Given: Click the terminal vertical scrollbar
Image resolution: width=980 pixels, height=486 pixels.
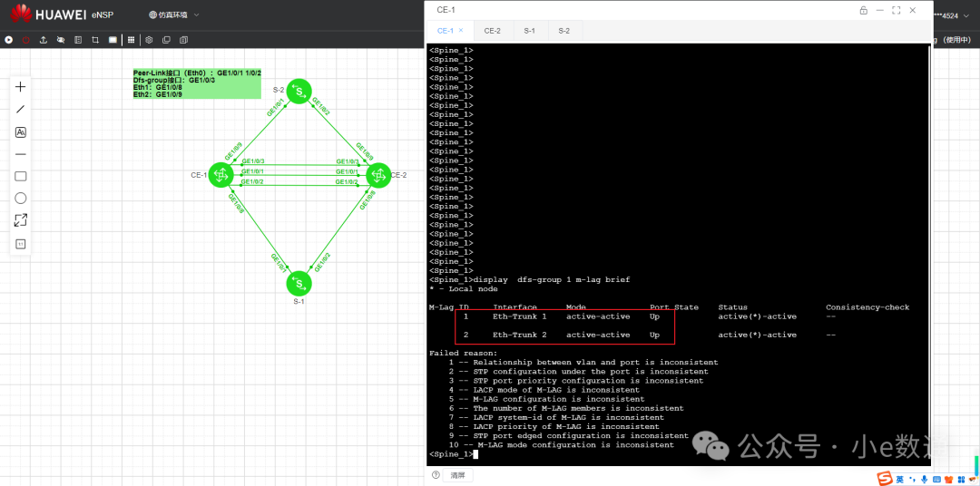Looking at the screenshot, I should click(929, 255).
